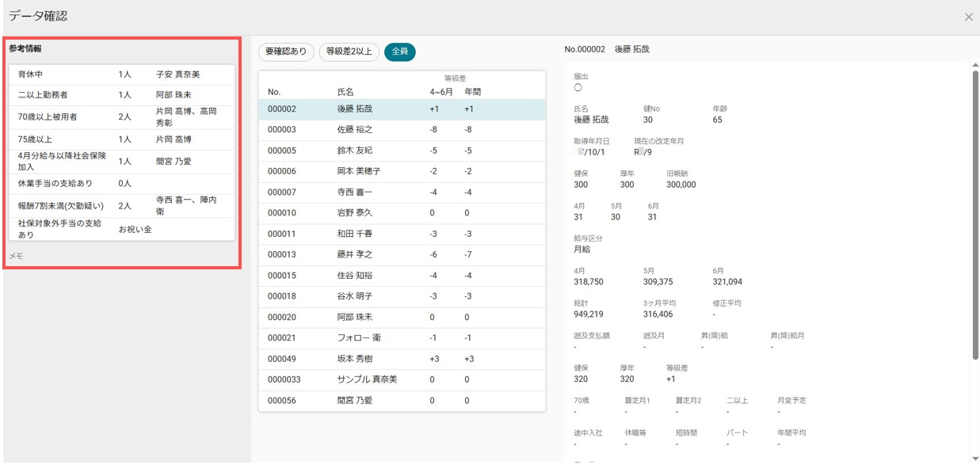The height and width of the screenshot is (465, 980).
Task: Click the 休業手当の支給あり row
Action: tap(122, 183)
